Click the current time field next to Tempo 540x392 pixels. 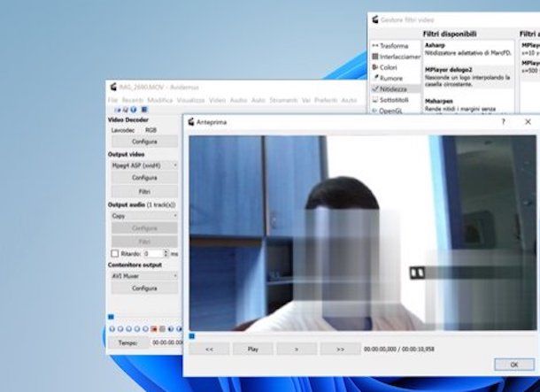166,342
